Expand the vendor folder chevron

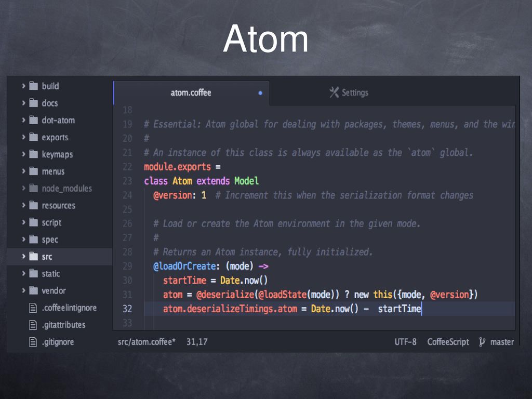(23, 290)
